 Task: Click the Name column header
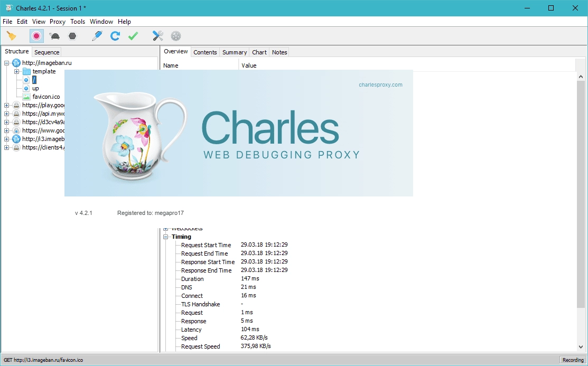(x=200, y=65)
